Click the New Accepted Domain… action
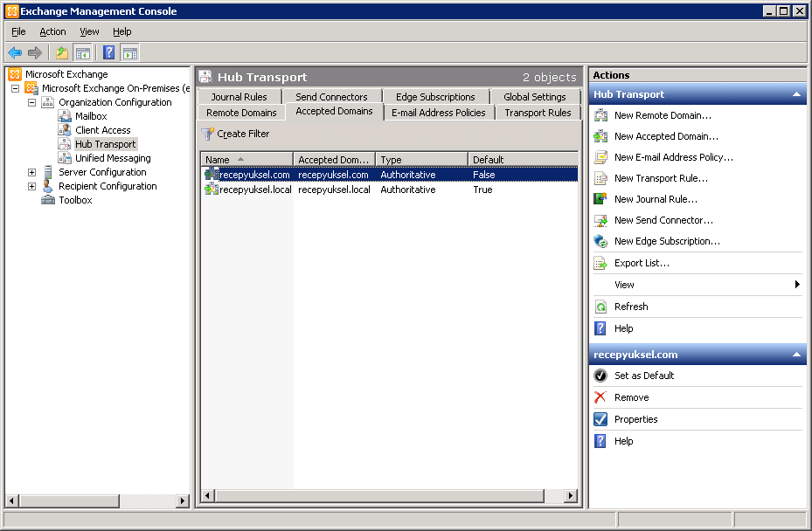Viewport: 812px width, 531px height. pyautogui.click(x=667, y=136)
